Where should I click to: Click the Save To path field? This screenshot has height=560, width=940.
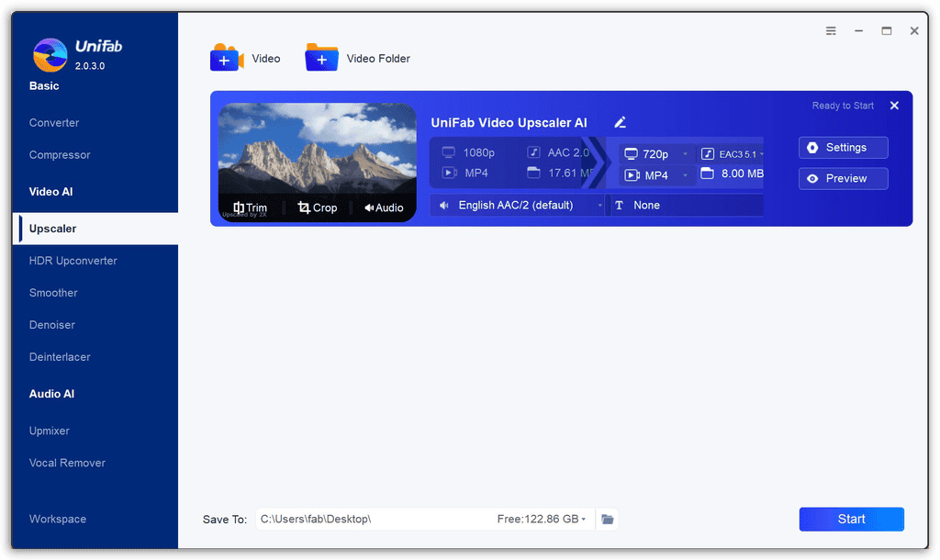tap(425, 520)
